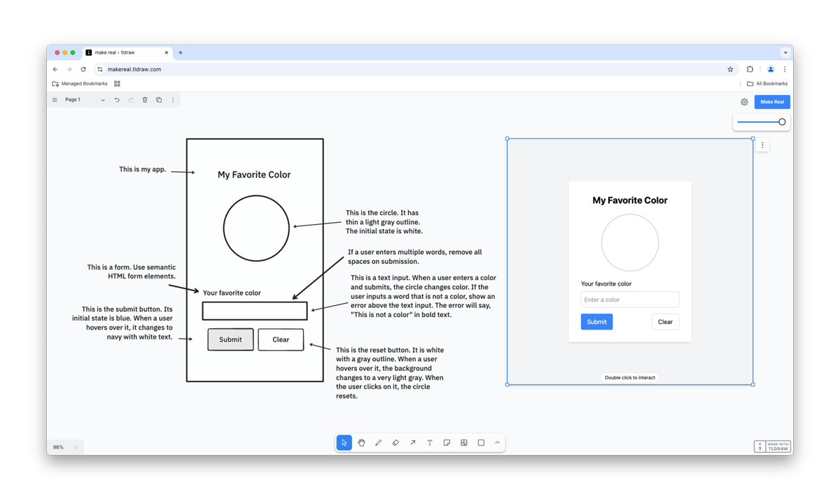Click the preview My Favorite Color heading
This screenshot has width=840, height=504.
(x=630, y=200)
